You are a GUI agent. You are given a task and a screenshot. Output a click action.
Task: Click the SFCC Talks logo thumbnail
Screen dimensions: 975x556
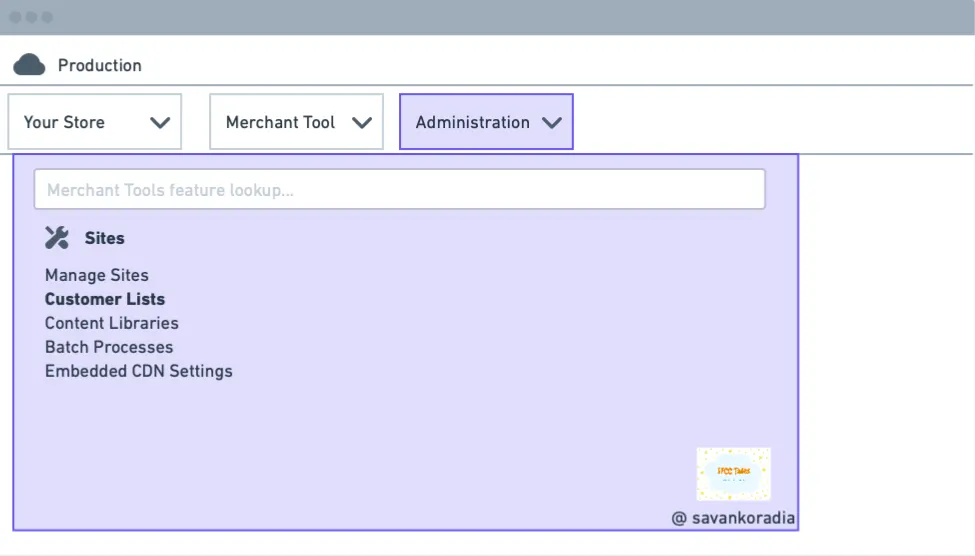point(733,474)
